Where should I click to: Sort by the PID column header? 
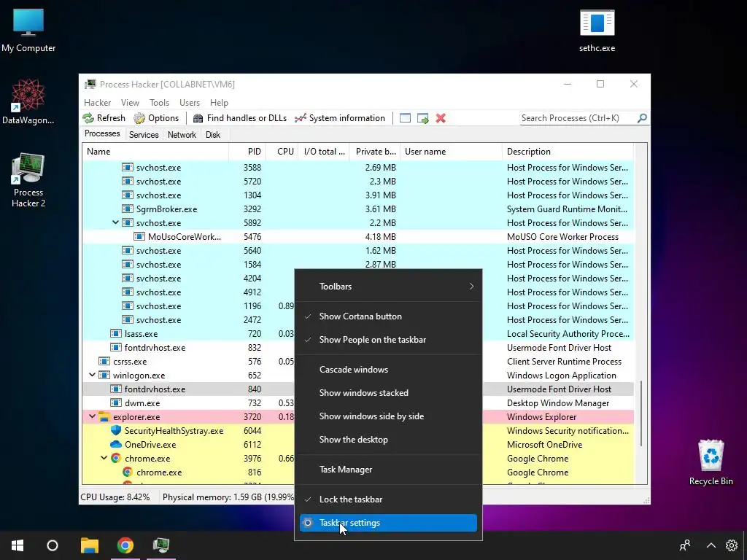(x=247, y=152)
